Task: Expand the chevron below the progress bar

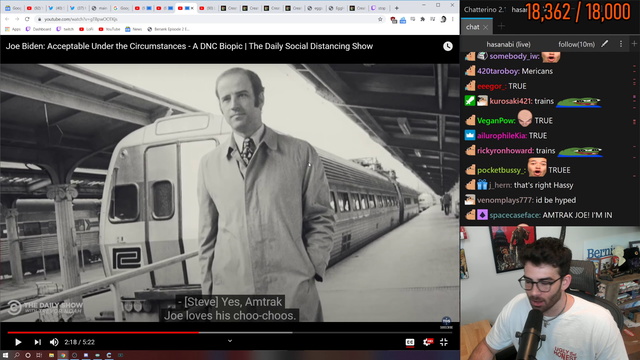Action: (x=230, y=341)
